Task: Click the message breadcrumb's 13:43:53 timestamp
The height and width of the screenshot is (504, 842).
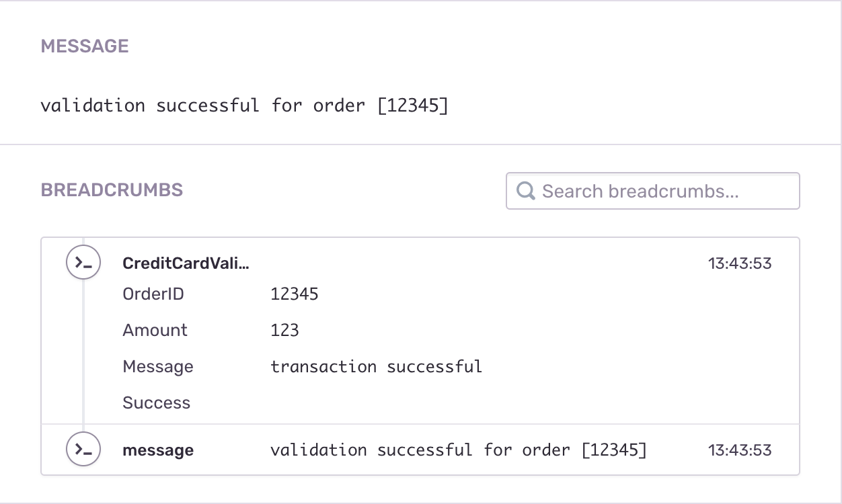Action: click(x=739, y=450)
